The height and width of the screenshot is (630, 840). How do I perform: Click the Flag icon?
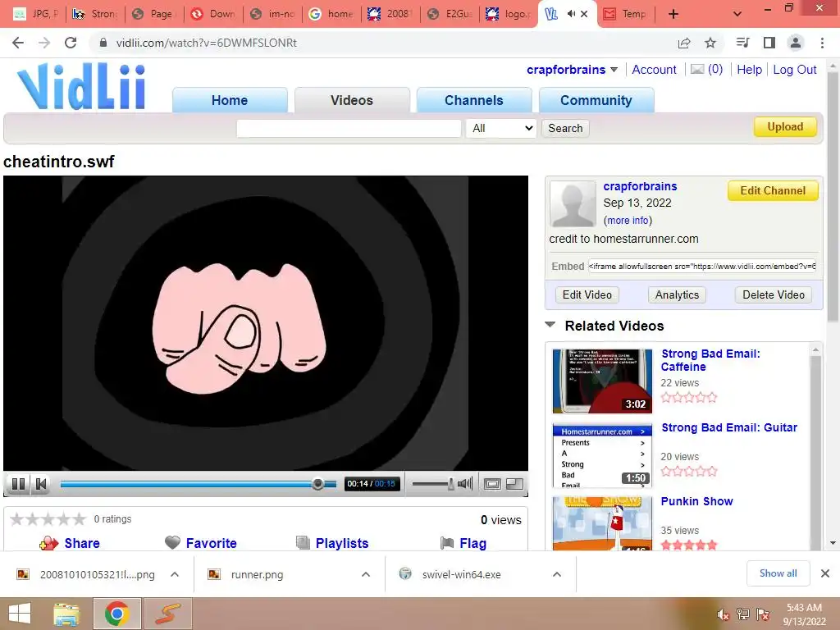point(447,543)
